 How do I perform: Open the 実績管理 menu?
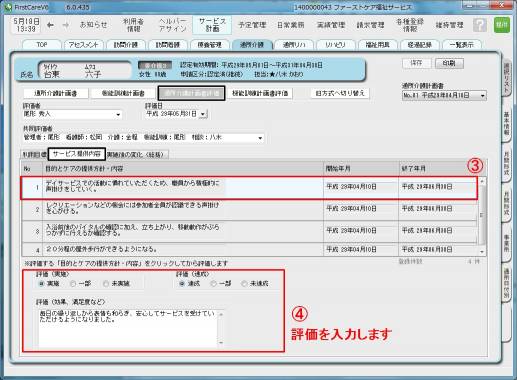click(x=331, y=25)
